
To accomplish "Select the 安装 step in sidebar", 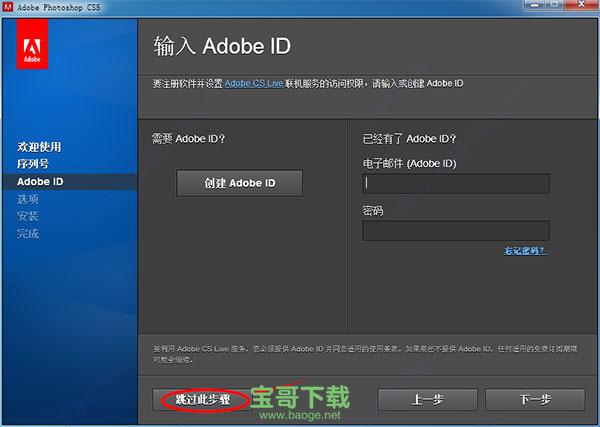I will [28, 216].
